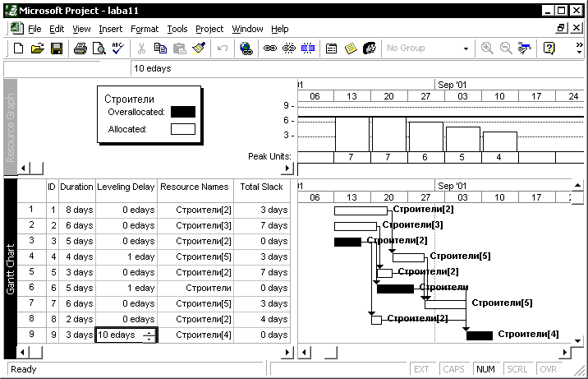Open the Insert menu
Image resolution: width=588 pixels, height=379 pixels.
point(111,29)
